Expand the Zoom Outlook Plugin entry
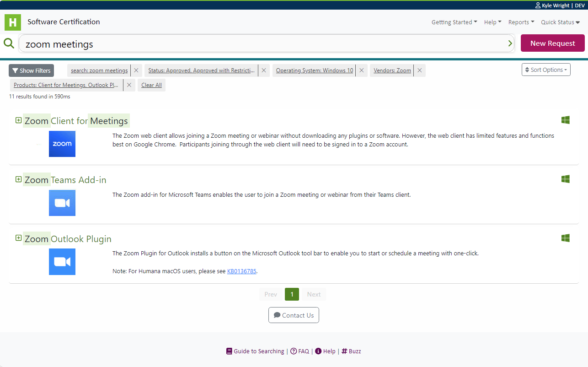 19,238
